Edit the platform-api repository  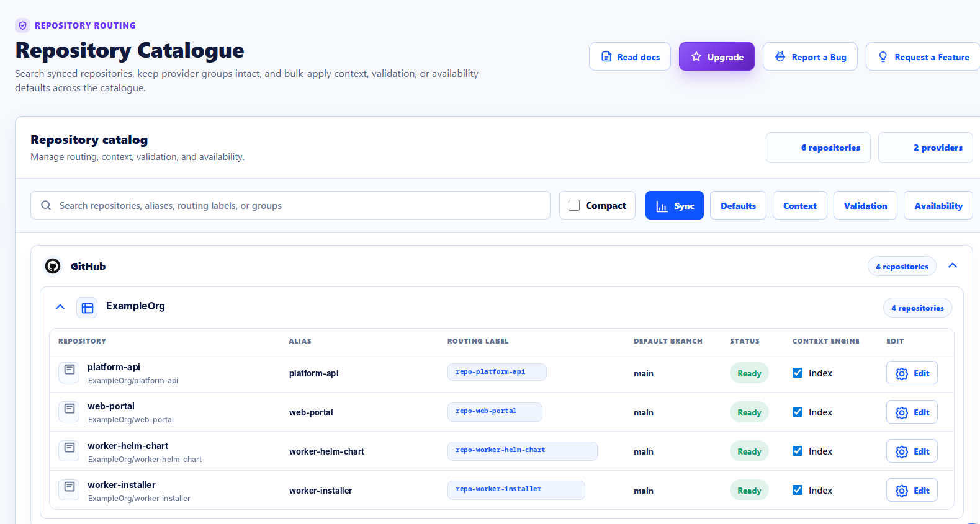tap(912, 373)
